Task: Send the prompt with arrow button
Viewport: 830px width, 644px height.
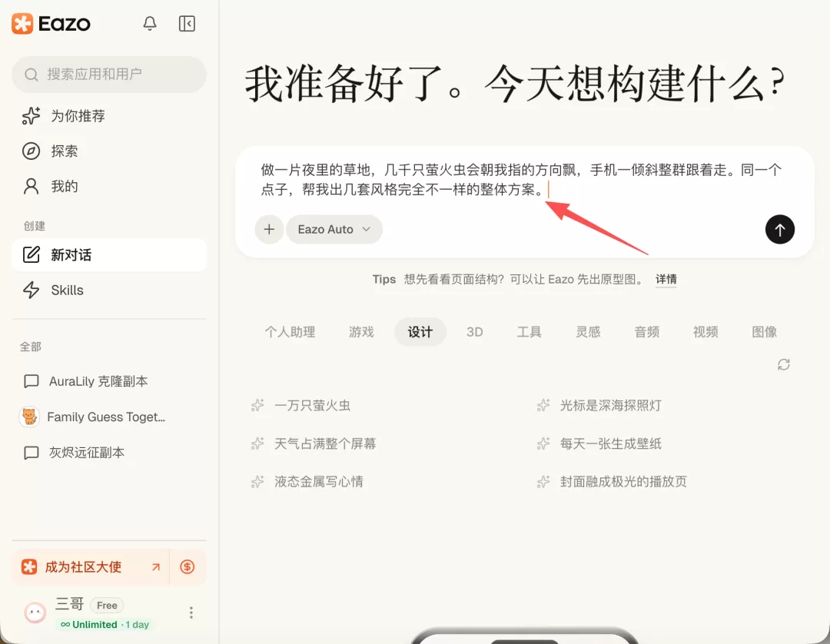Action: [x=780, y=229]
